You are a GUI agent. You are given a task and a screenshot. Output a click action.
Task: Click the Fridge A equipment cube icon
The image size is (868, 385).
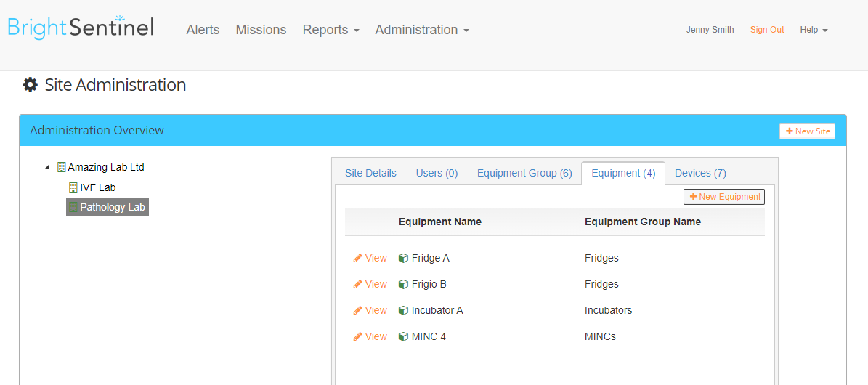(404, 258)
